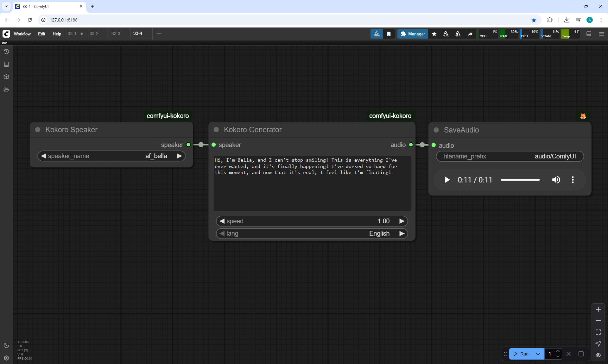Toggle dark theme moon icon
608x364 pixels.
(x=6, y=345)
